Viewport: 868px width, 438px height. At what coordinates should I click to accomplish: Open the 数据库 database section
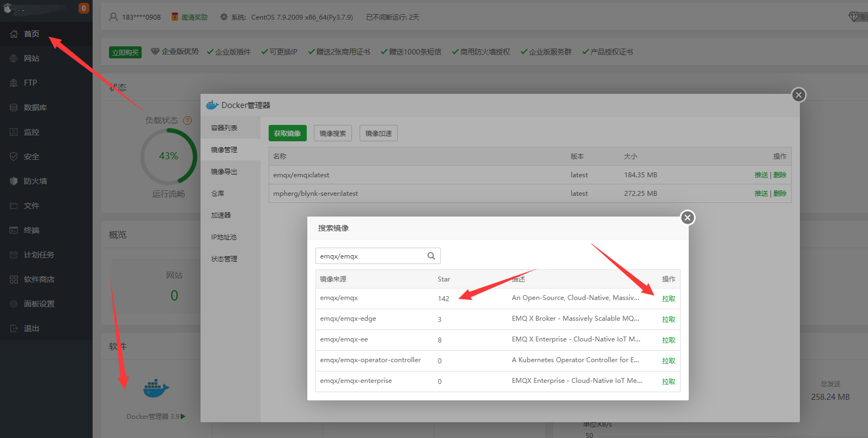[x=35, y=107]
